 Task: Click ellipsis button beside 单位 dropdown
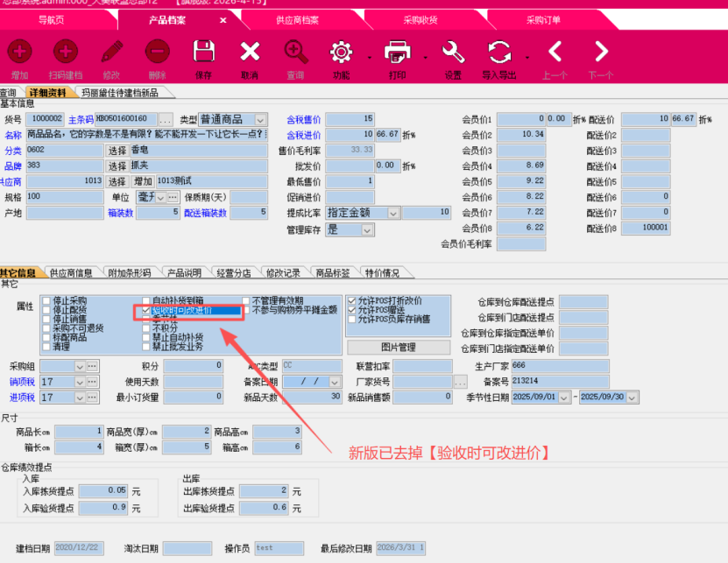(173, 197)
